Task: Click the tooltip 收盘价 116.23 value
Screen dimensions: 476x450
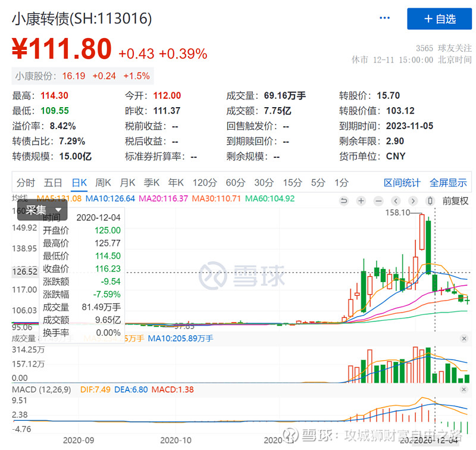Action: 108,268
